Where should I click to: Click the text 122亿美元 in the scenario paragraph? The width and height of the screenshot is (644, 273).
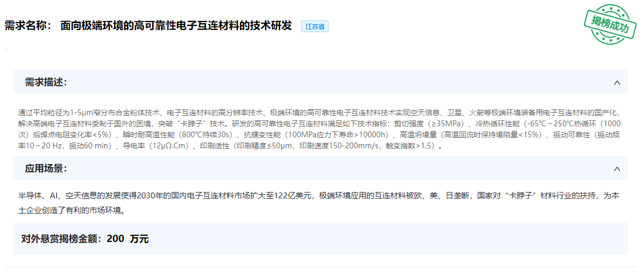coord(289,196)
